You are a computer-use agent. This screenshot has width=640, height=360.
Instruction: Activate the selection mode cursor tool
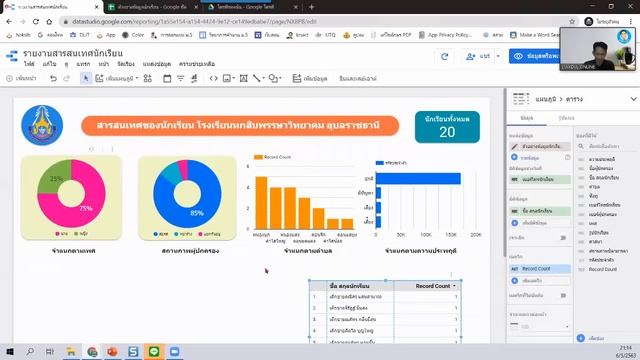click(x=85, y=78)
